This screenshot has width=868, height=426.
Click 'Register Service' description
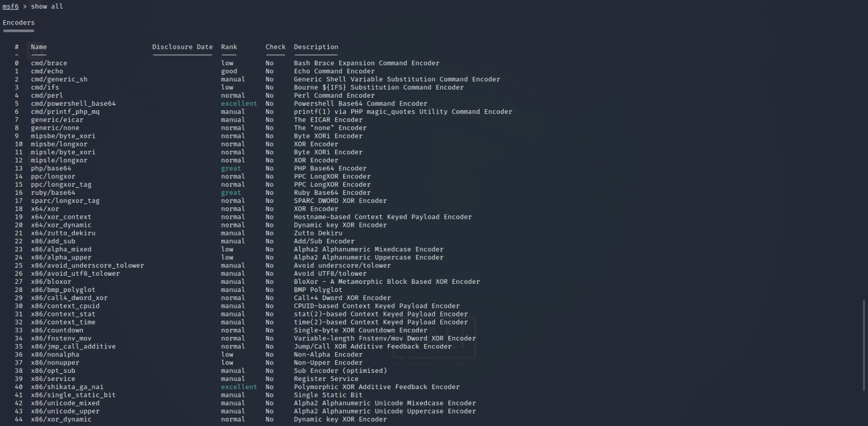pyautogui.click(x=326, y=379)
